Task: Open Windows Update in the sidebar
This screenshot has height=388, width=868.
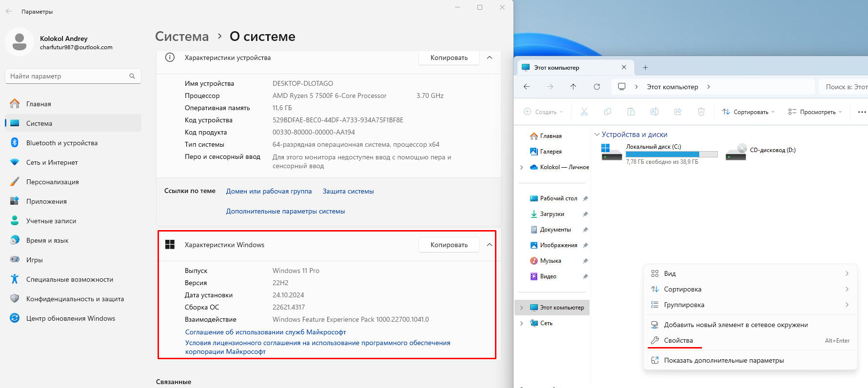Action: coord(70,319)
